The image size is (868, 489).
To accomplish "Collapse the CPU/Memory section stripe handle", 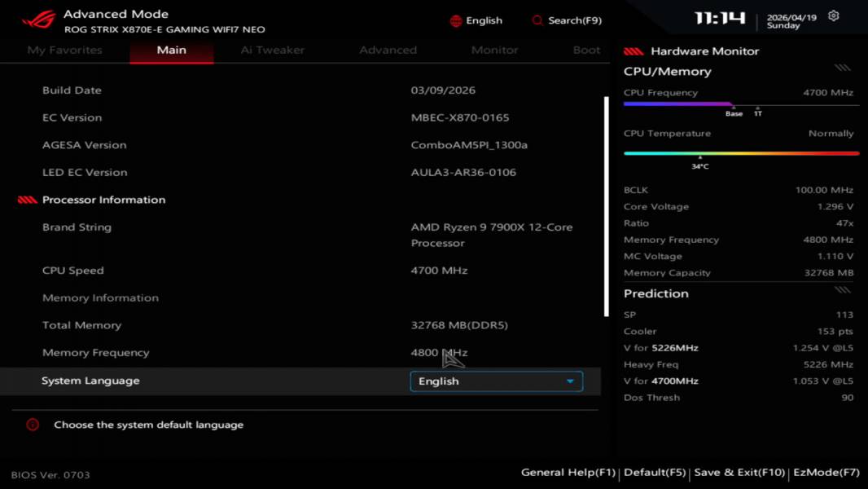I will tap(842, 68).
